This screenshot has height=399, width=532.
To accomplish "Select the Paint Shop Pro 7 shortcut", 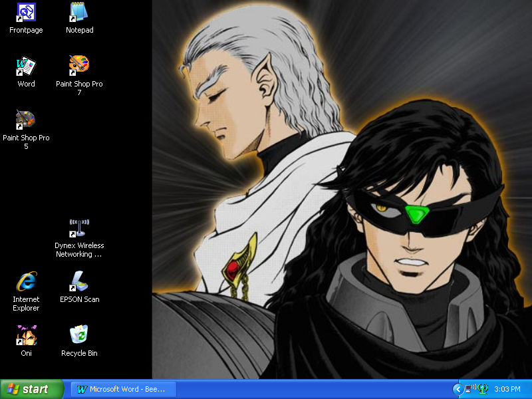I will click(x=79, y=76).
